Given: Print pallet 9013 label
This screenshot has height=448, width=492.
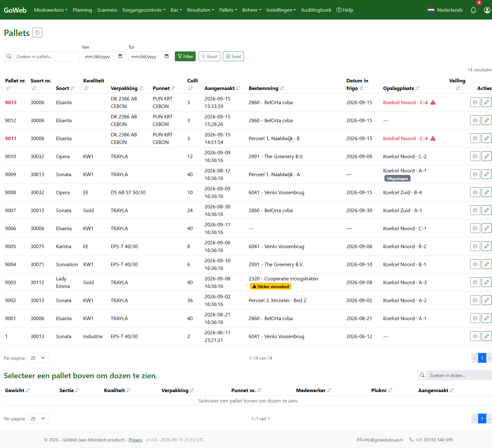Looking at the screenshot, I should click(x=475, y=102).
